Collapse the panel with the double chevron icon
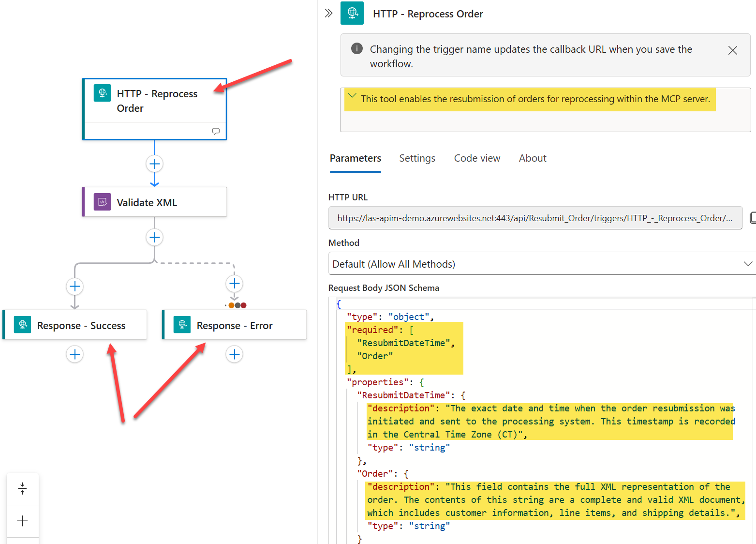This screenshot has width=756, height=544. click(329, 13)
